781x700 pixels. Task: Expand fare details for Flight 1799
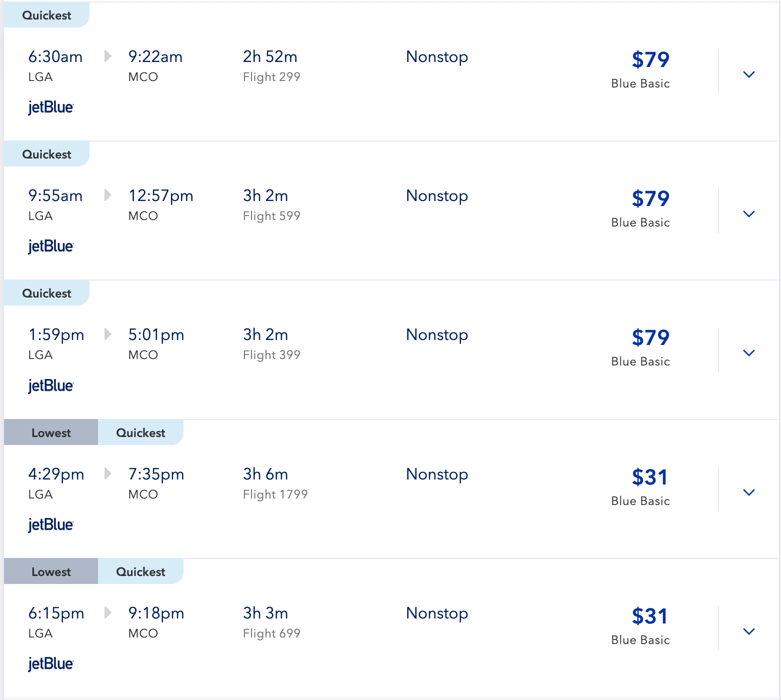(748, 492)
